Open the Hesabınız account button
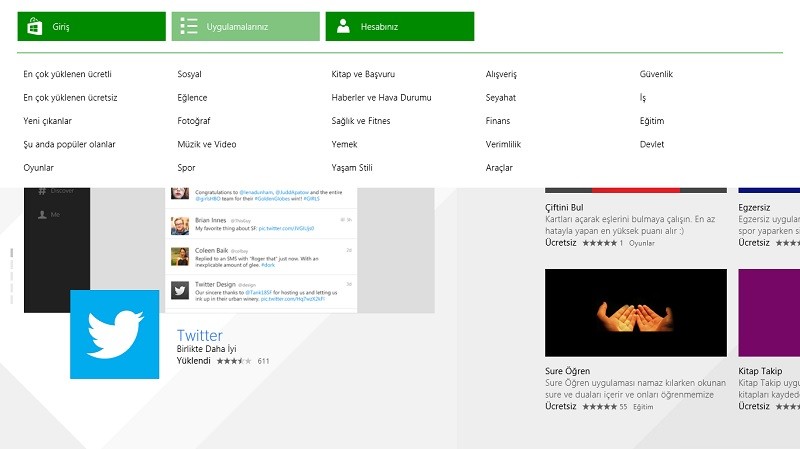Screen dimensions: 800x449 click(400, 27)
